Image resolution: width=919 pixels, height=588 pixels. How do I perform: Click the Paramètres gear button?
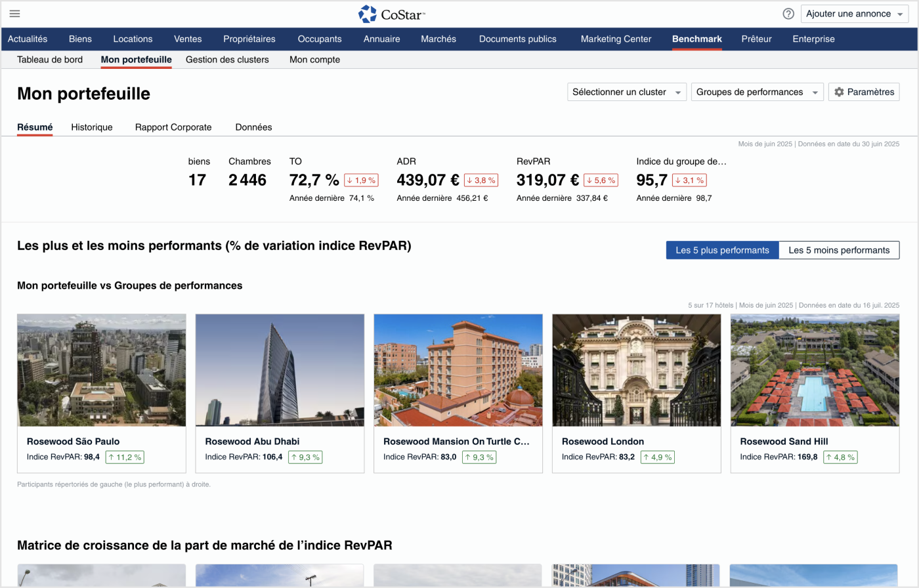click(863, 92)
